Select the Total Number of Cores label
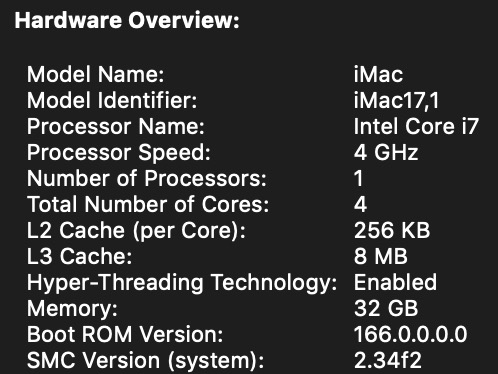Image resolution: width=498 pixels, height=374 pixels. 148,204
